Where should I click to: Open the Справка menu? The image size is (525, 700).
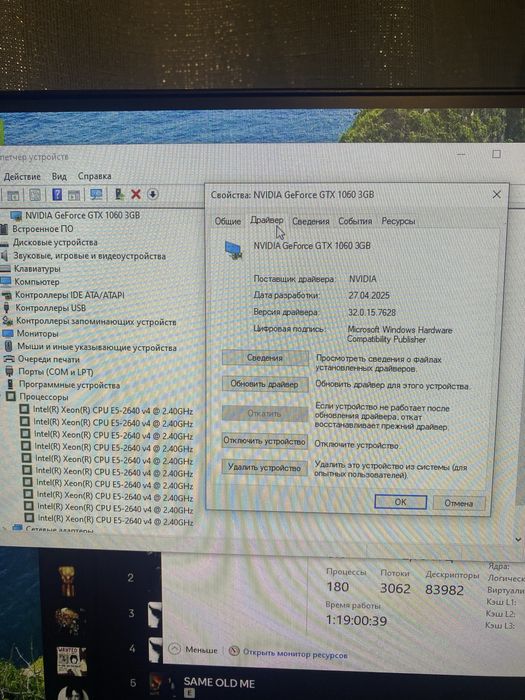click(95, 176)
